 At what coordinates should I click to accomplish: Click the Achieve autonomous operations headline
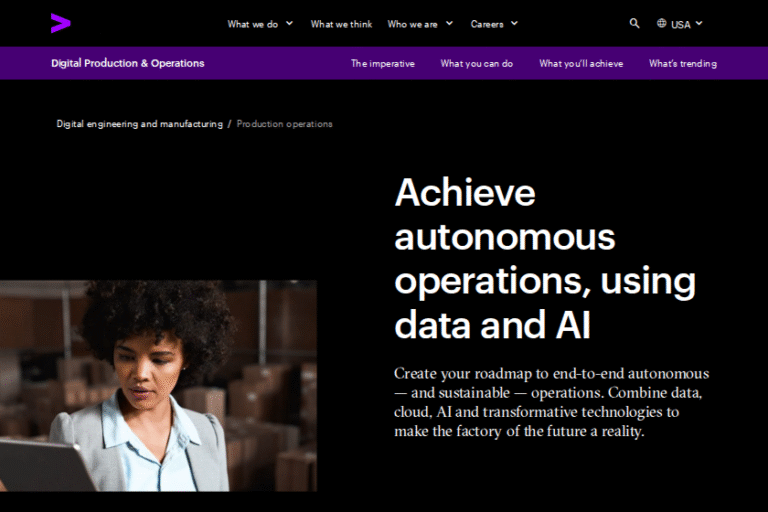[x=544, y=258]
